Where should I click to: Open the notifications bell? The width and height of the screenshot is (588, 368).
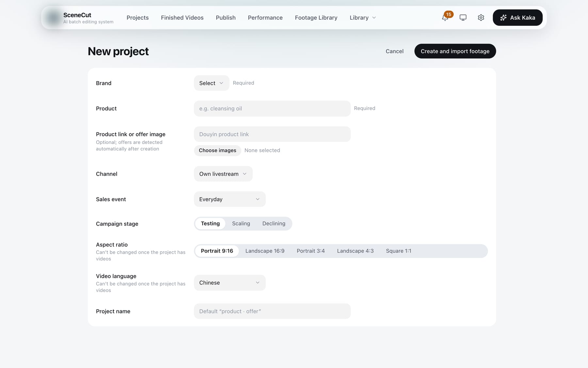445,18
